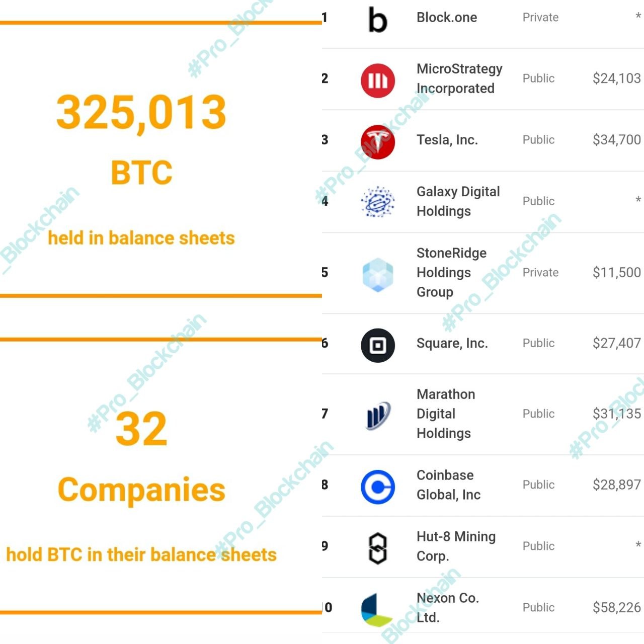Select the Galaxy Digital Holdings logo
Screen dimensions: 644x644
click(378, 202)
